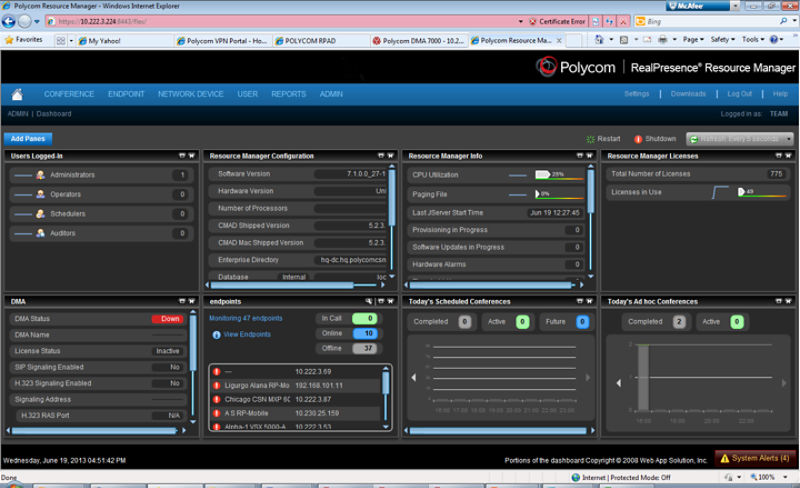Open the REPORTS menu
The height and width of the screenshot is (488, 800).
(289, 94)
